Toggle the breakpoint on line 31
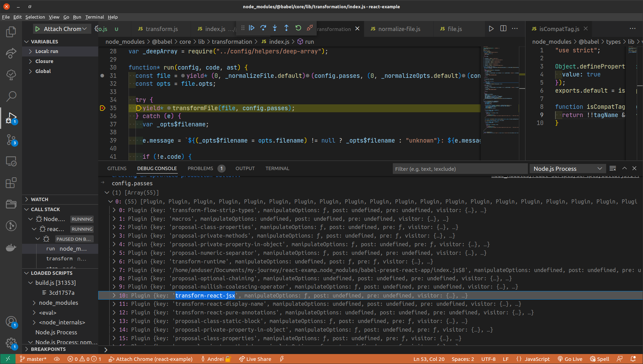This screenshot has height=364, width=643. pyautogui.click(x=102, y=76)
